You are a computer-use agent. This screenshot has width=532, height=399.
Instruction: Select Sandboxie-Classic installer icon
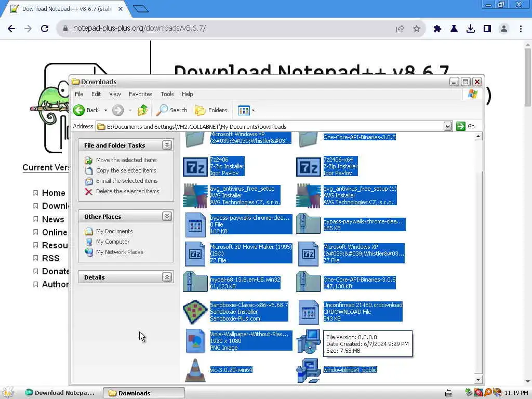click(x=195, y=312)
